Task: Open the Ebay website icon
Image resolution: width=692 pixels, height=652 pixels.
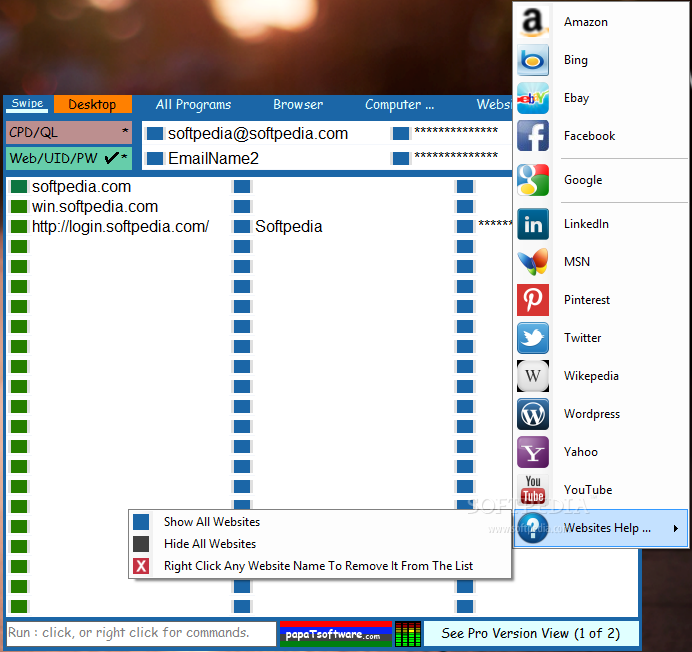Action: [x=533, y=98]
